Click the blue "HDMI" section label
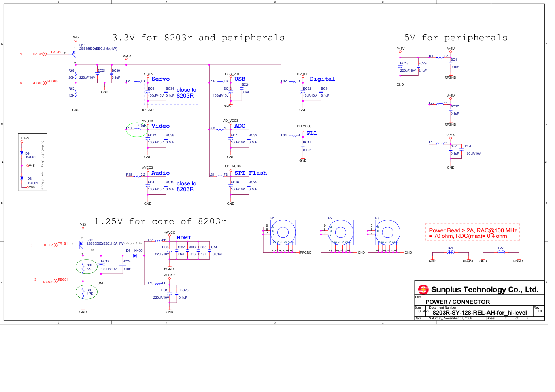This screenshot has width=555, height=392. pyautogui.click(x=184, y=238)
